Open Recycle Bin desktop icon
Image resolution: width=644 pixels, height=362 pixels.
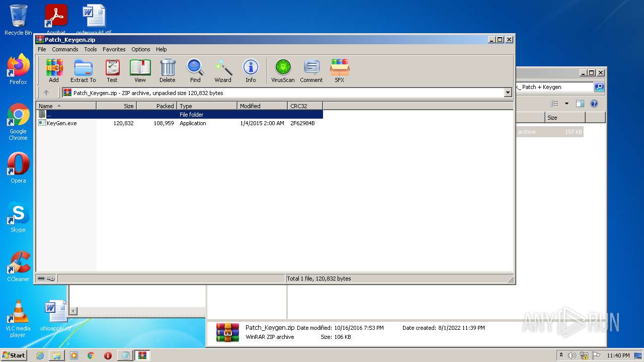(18, 20)
